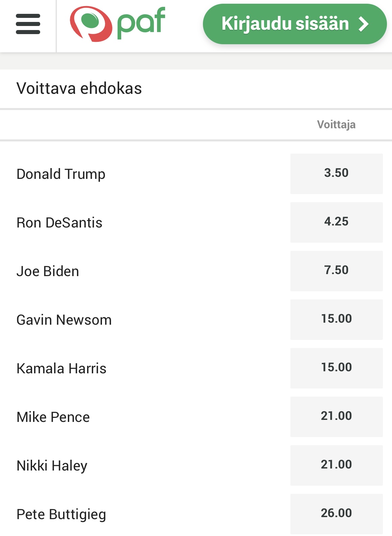This screenshot has width=392, height=536.
Task: Click the Joe Biden candidate name
Action: tap(48, 271)
